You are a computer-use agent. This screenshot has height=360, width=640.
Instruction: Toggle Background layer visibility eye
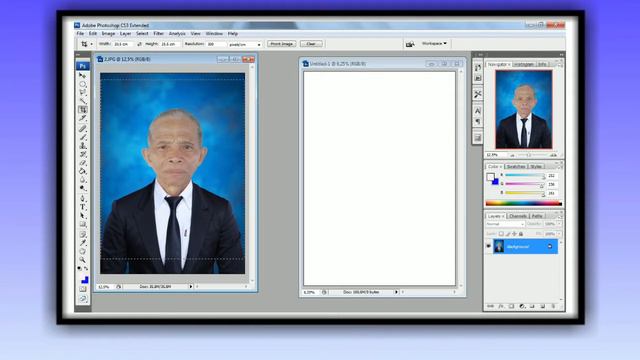coord(489,246)
